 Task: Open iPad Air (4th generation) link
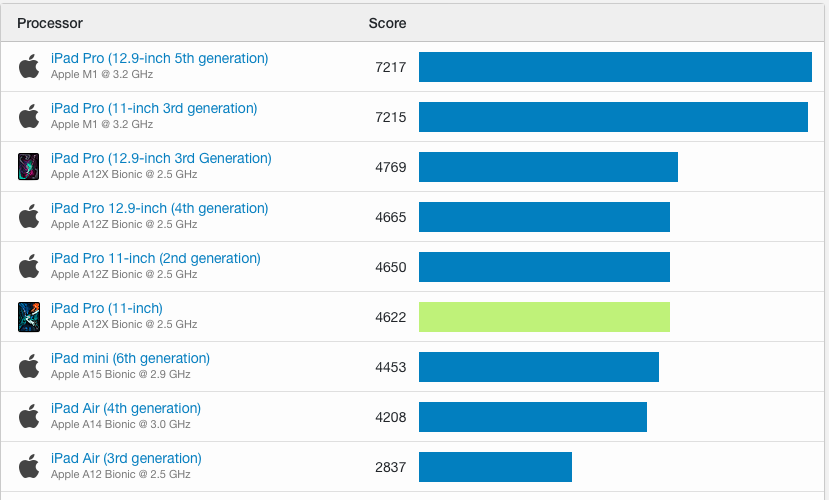[x=126, y=409]
